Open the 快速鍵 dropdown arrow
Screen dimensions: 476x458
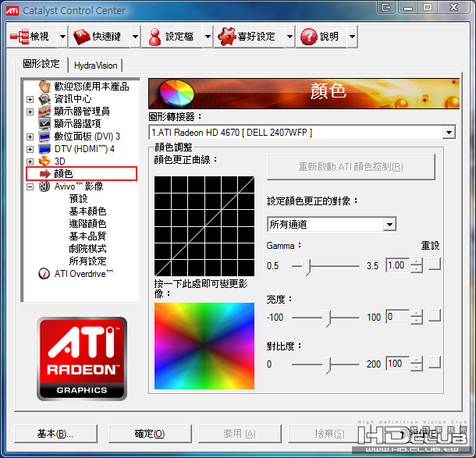click(136, 37)
